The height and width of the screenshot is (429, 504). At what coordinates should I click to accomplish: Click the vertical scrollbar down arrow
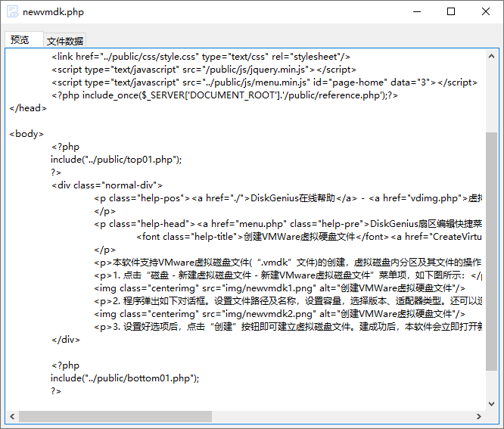tap(491, 403)
